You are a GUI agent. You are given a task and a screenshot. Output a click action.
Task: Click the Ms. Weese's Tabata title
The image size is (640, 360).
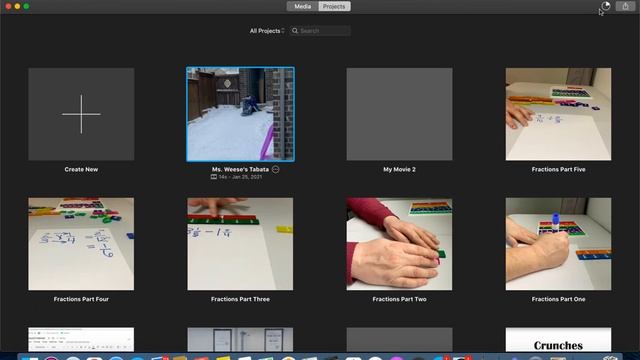pyautogui.click(x=240, y=169)
